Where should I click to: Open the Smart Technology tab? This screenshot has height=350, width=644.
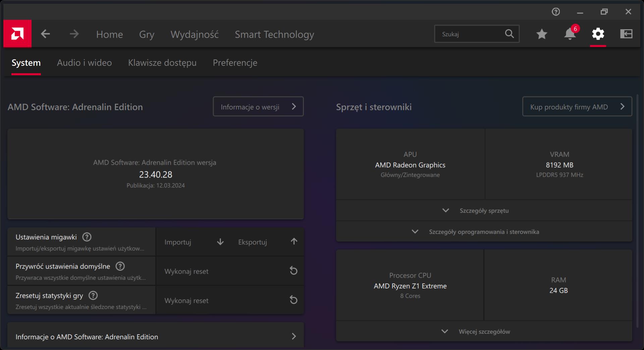coord(274,34)
